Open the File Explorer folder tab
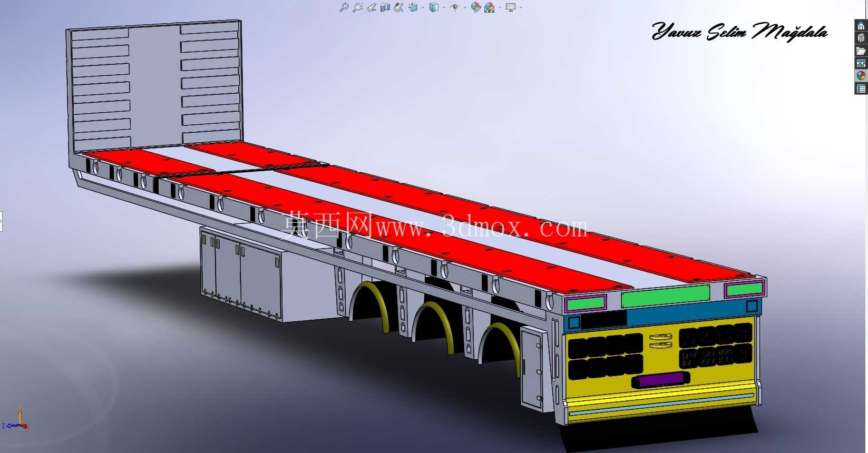This screenshot has width=868, height=453. tap(861, 51)
